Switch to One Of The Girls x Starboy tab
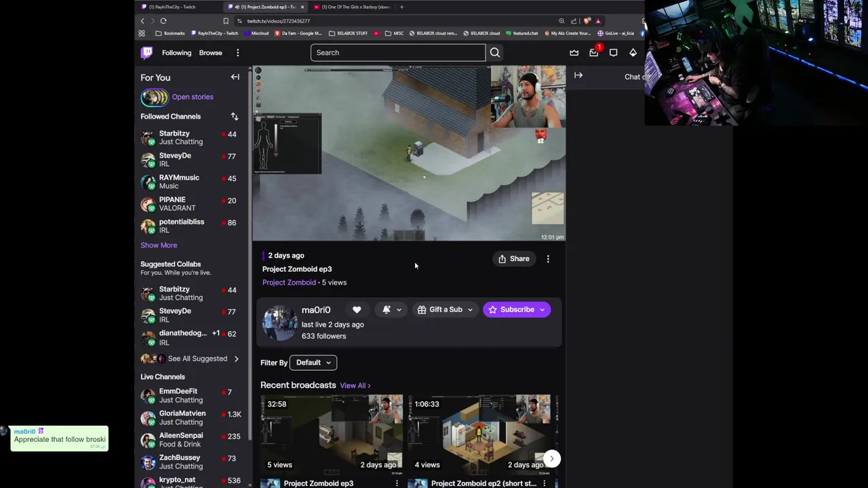The height and width of the screenshot is (488, 868). (351, 7)
